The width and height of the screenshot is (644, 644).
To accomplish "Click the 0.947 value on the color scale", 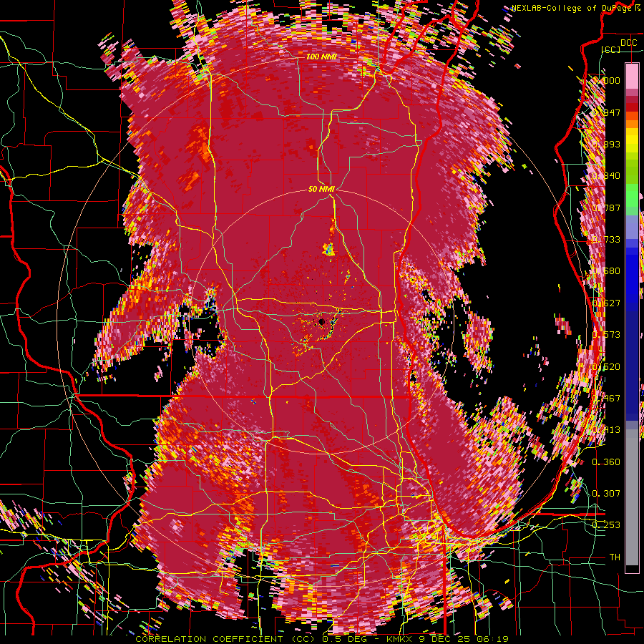I will coord(606,112).
